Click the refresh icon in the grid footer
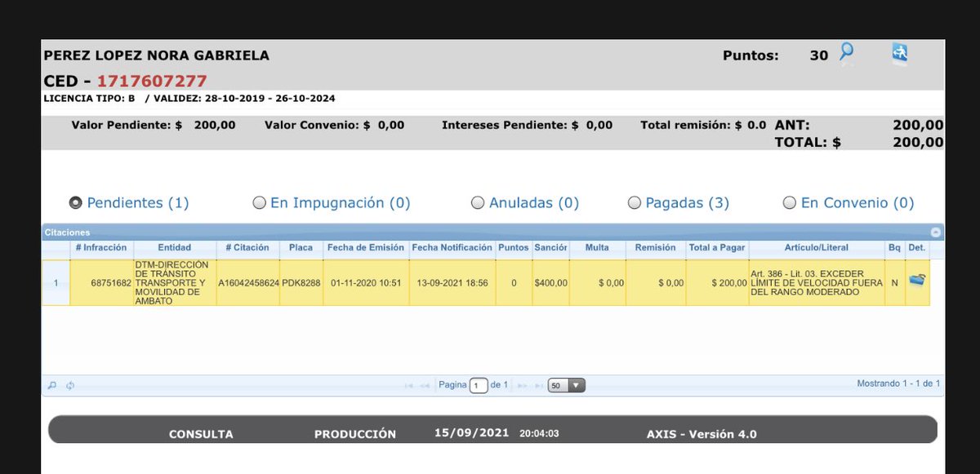This screenshot has width=980, height=474. point(70,385)
